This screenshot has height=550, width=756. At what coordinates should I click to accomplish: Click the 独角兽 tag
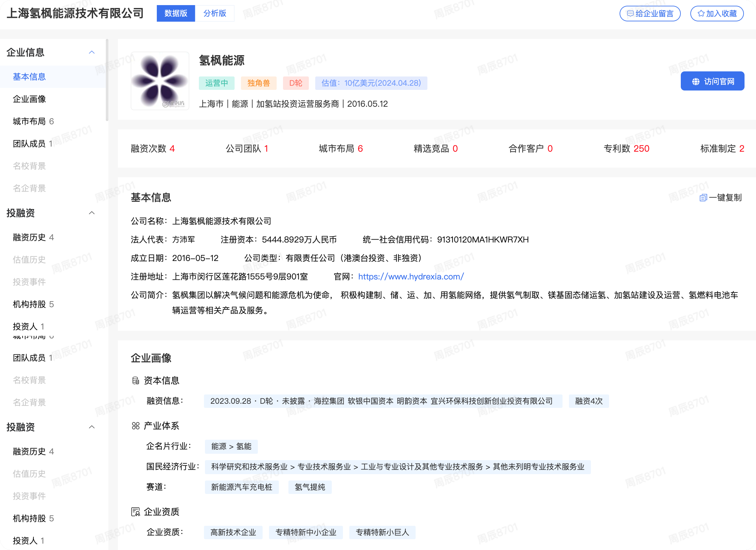tap(259, 83)
